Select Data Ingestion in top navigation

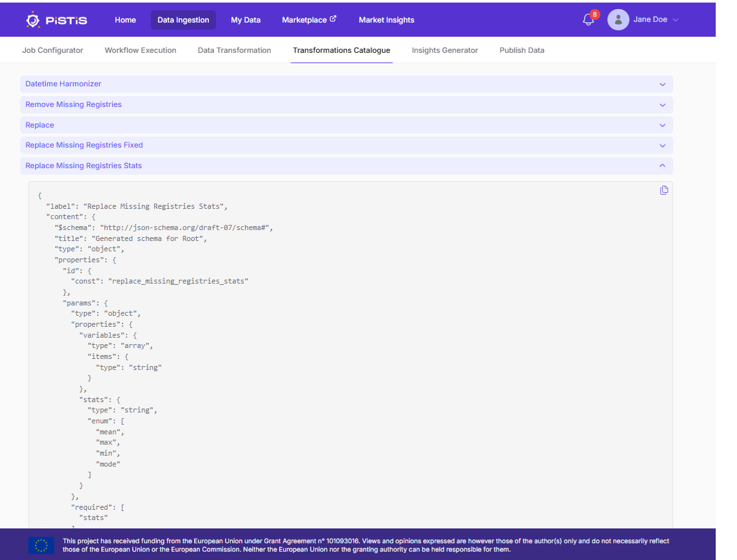click(x=183, y=20)
